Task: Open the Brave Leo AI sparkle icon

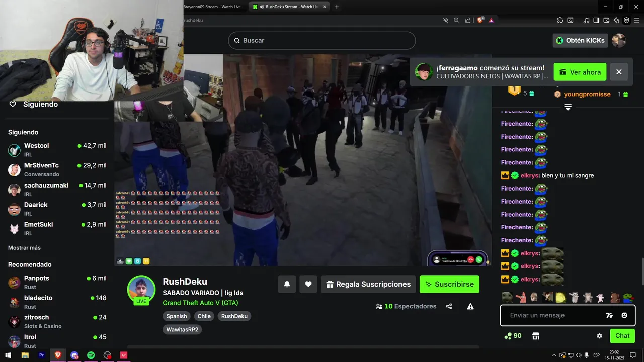Action: (616, 20)
